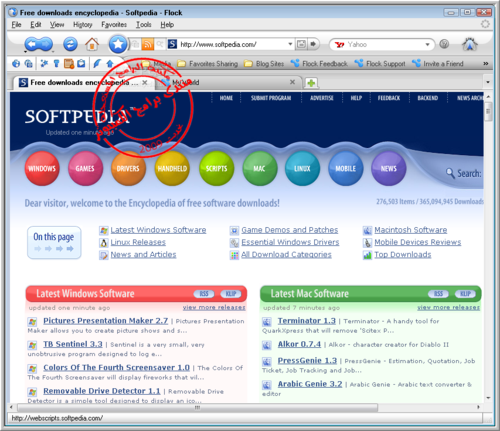Open the History menu
500x431 pixels.
[83, 24]
